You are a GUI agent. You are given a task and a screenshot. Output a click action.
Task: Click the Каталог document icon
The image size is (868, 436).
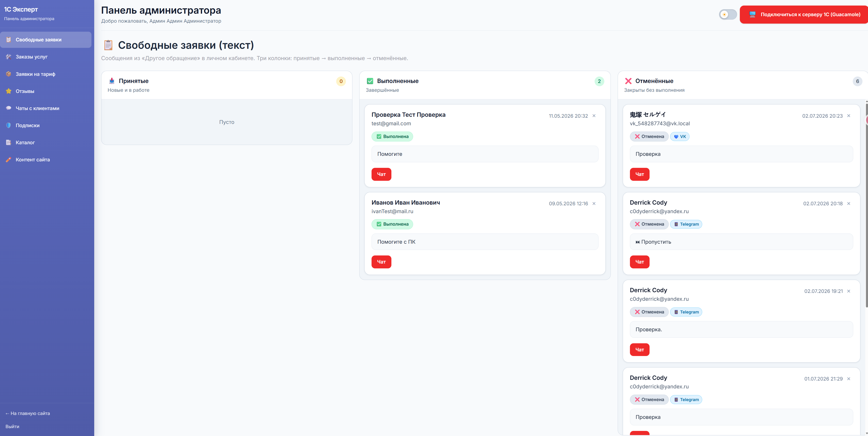pos(8,142)
